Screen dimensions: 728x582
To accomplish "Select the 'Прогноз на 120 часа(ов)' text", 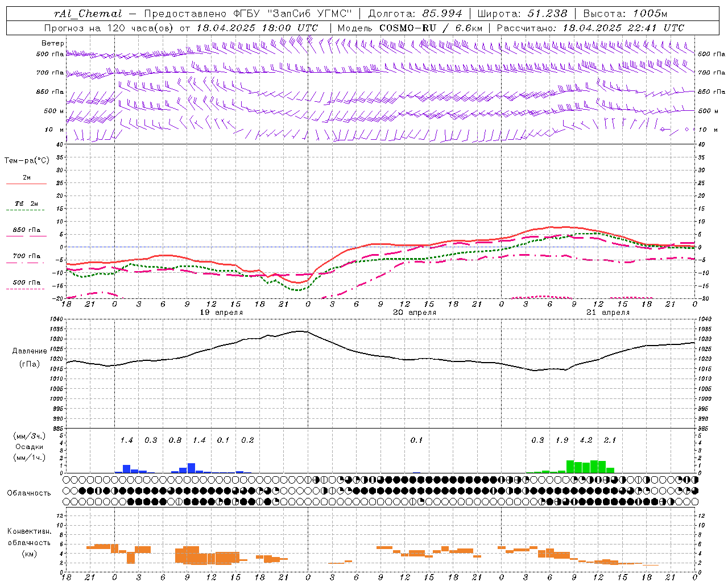I will [x=109, y=28].
